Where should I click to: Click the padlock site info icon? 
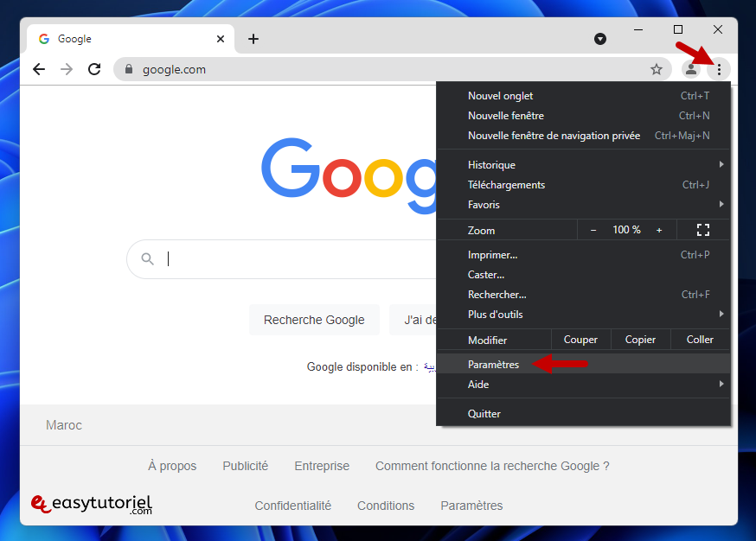point(129,69)
